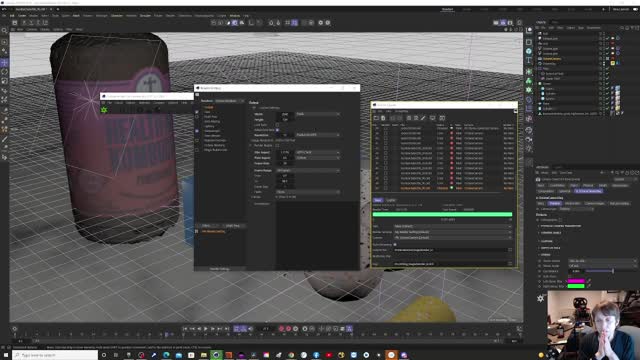The height and width of the screenshot is (360, 640).
Task: Click the Render Queue output file browse button
Action: 510,250
